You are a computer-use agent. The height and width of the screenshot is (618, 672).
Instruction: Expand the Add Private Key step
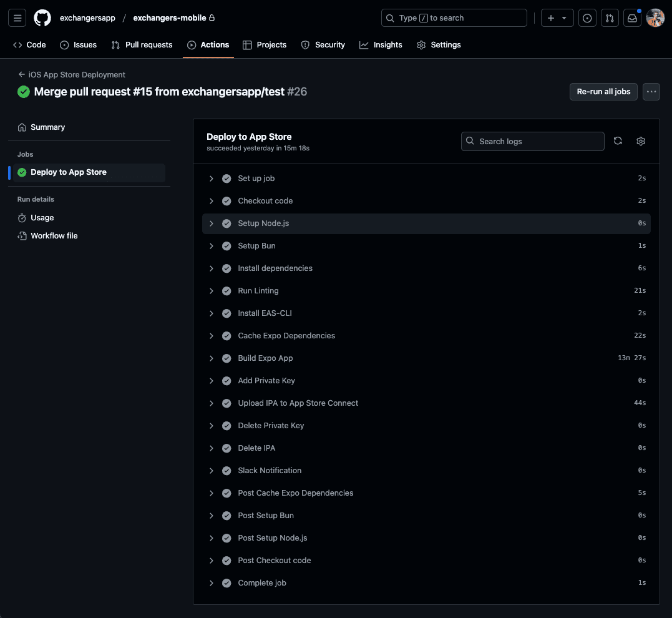coord(212,381)
